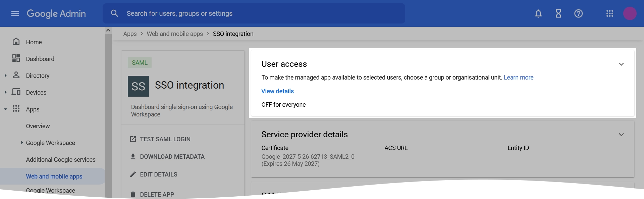Image resolution: width=644 pixels, height=199 pixels.
Task: Click the Expires 26 May 2027 text
Action: 290,164
